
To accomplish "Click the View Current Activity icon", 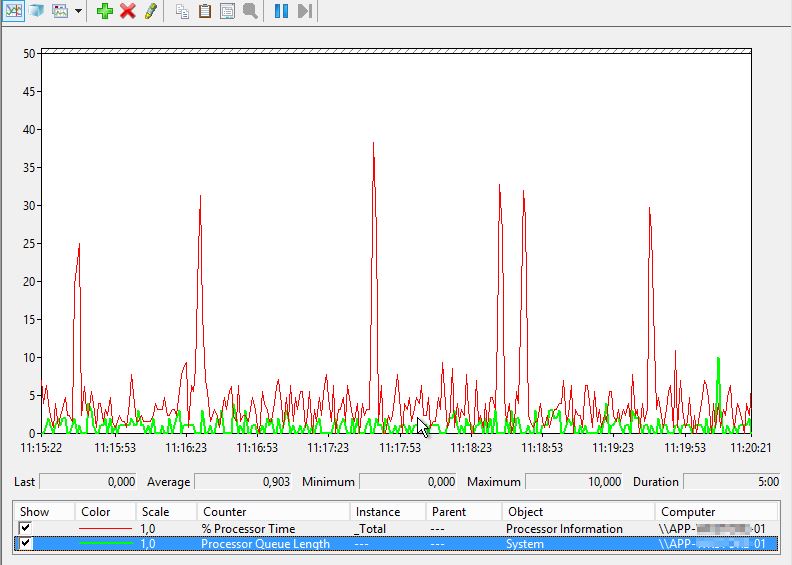I will [14, 11].
